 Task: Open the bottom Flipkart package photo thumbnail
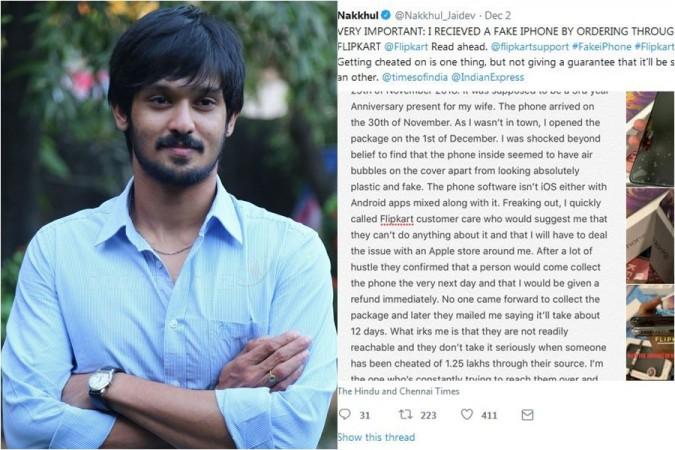pyautogui.click(x=650, y=332)
